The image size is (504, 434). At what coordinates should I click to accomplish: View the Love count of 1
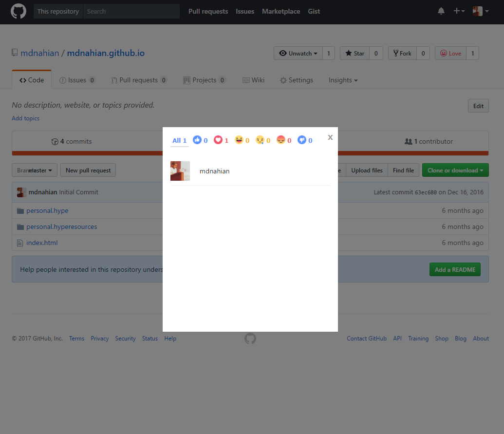(x=472, y=54)
